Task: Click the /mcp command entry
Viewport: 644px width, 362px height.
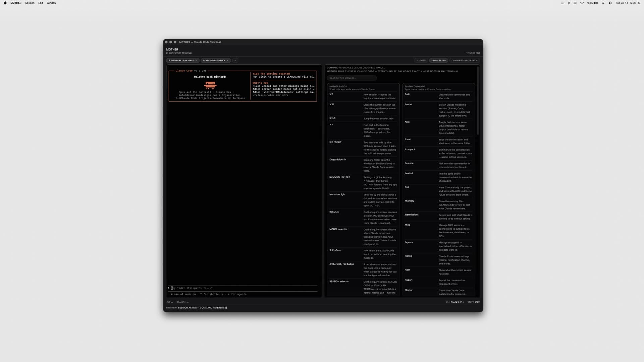Action: 438,231
